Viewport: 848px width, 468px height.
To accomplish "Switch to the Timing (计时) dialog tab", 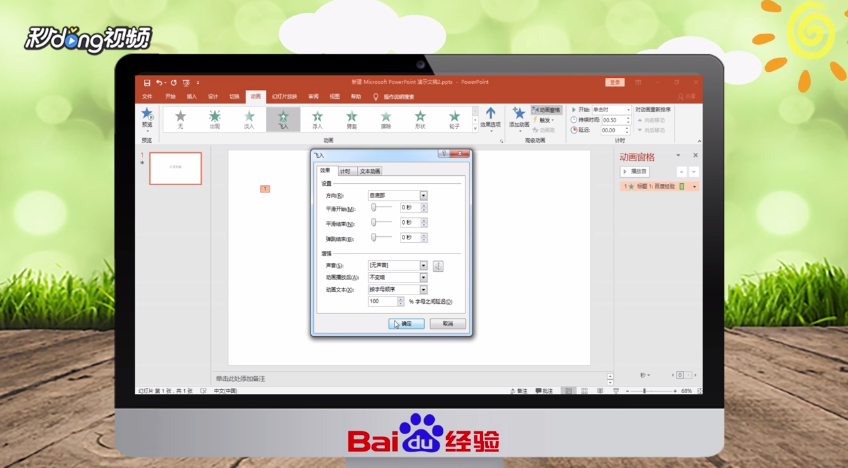I will click(x=346, y=172).
